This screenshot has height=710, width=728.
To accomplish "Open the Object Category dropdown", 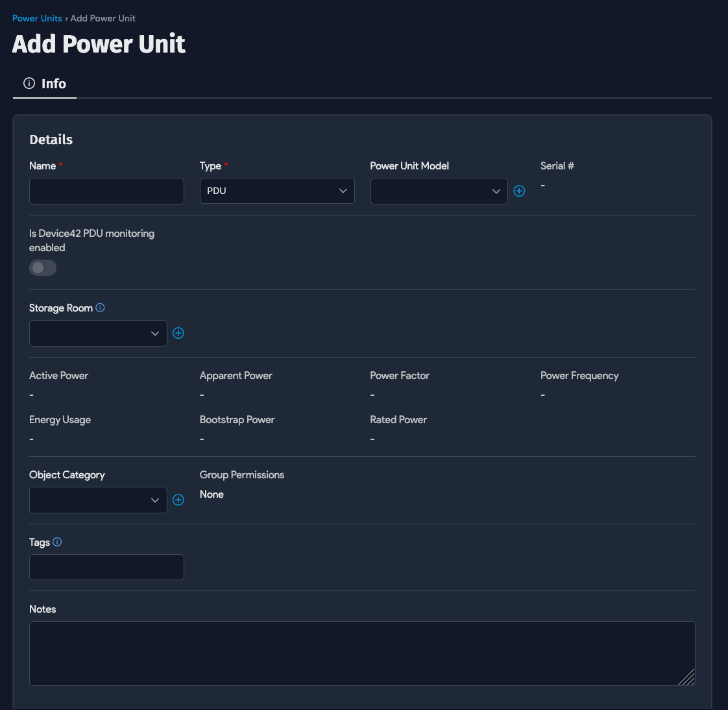I will point(98,500).
